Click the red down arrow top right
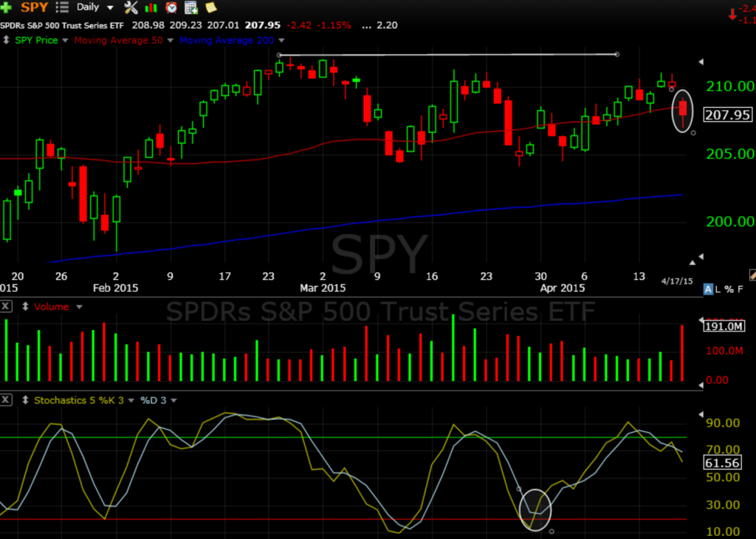 pos(732,15)
